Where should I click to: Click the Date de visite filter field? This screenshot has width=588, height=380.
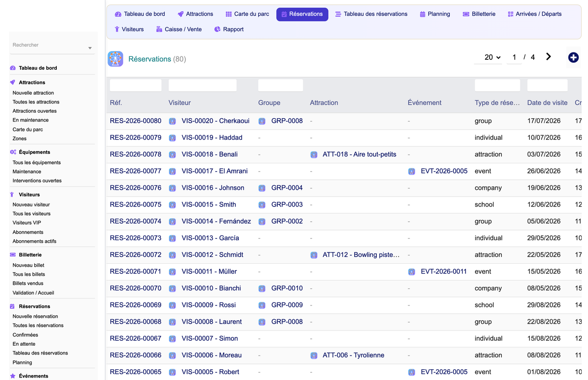(x=547, y=85)
